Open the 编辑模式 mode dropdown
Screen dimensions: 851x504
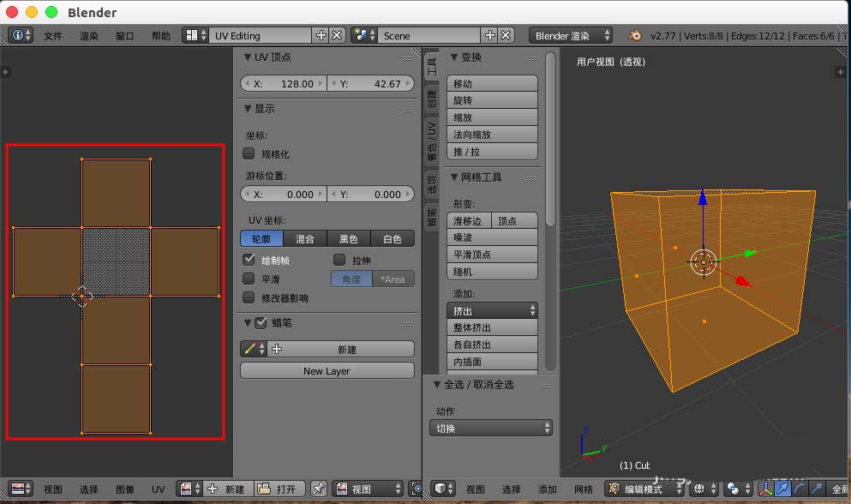(644, 489)
